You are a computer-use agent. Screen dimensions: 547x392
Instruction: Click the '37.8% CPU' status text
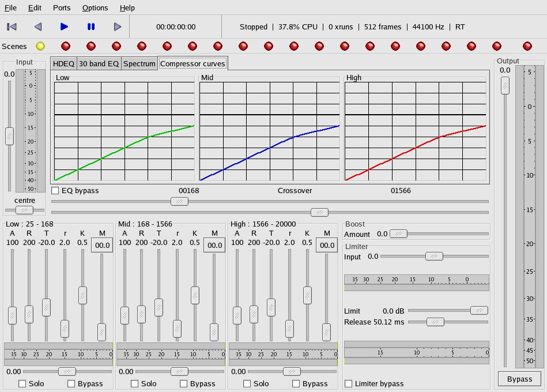tap(298, 27)
